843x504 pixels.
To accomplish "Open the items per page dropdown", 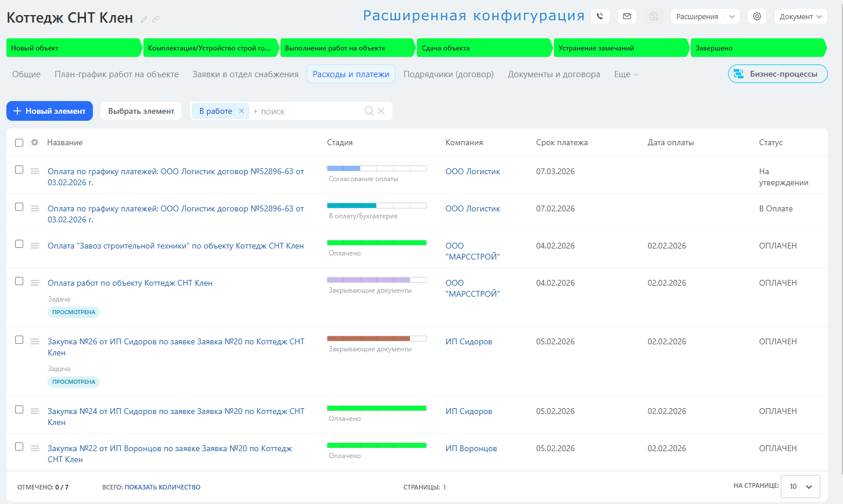I will click(x=800, y=487).
